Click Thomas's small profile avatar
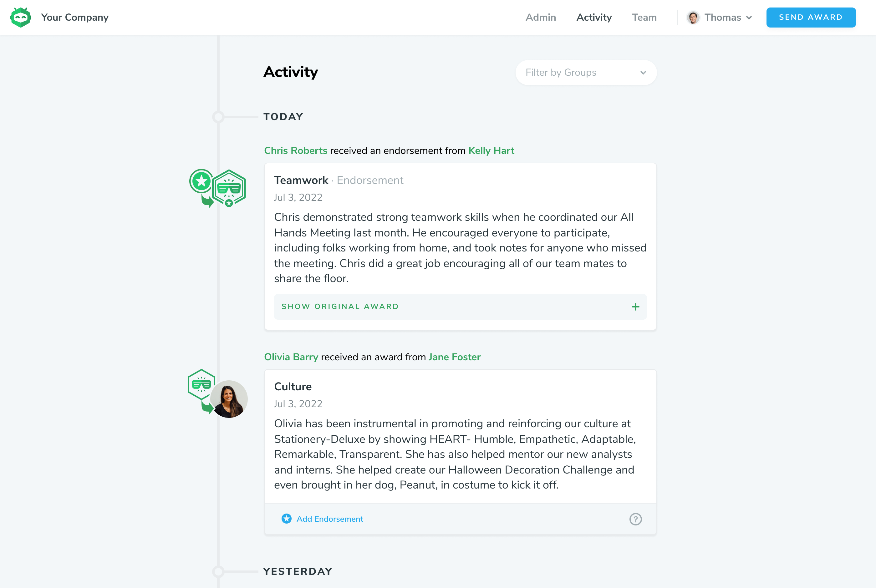 (693, 17)
